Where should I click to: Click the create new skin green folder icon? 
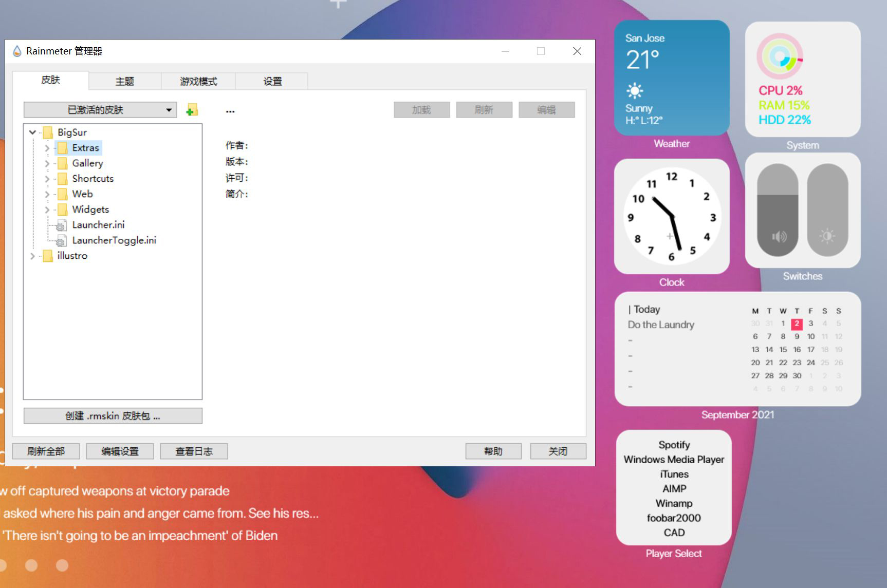tap(191, 109)
